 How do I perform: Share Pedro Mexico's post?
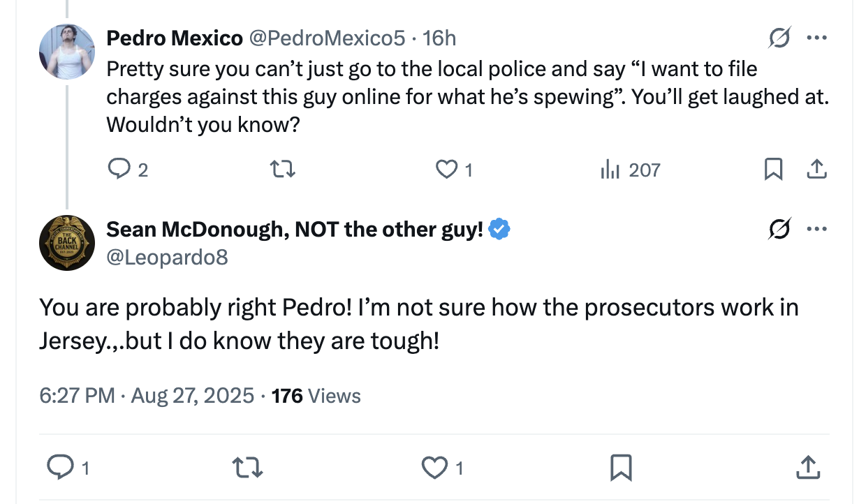pos(817,170)
